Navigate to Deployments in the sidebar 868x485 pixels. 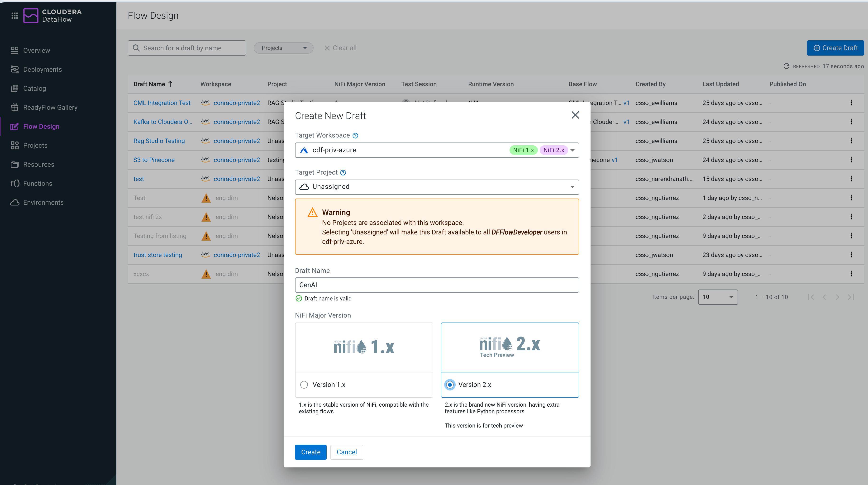(43, 69)
